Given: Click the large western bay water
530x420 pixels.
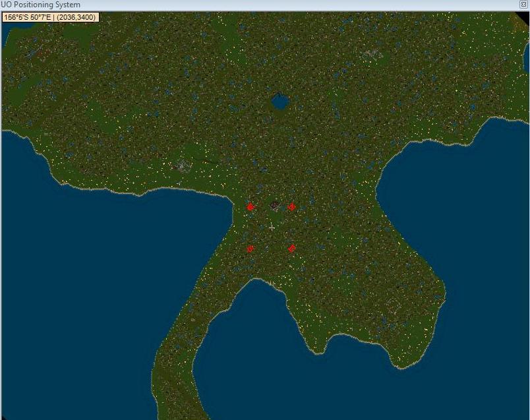Looking at the screenshot, I should tap(99, 277).
